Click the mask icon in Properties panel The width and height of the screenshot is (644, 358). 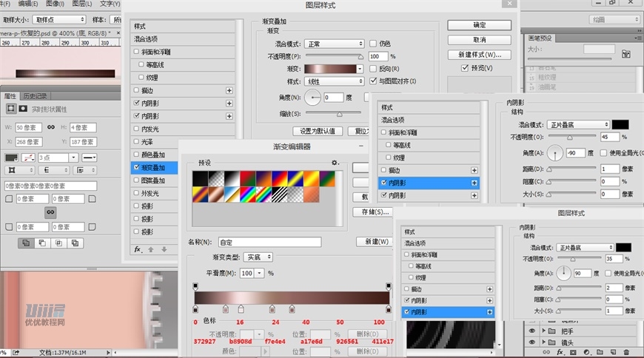tap(23, 109)
